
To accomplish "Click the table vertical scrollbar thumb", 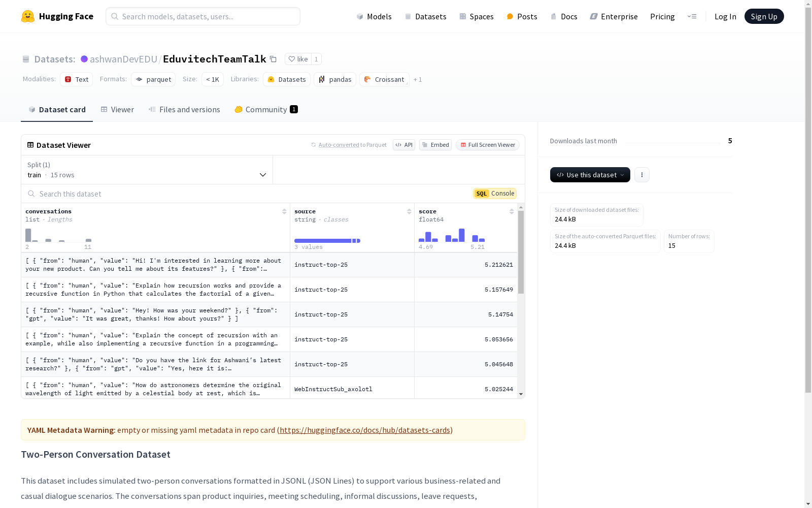I will point(521,252).
